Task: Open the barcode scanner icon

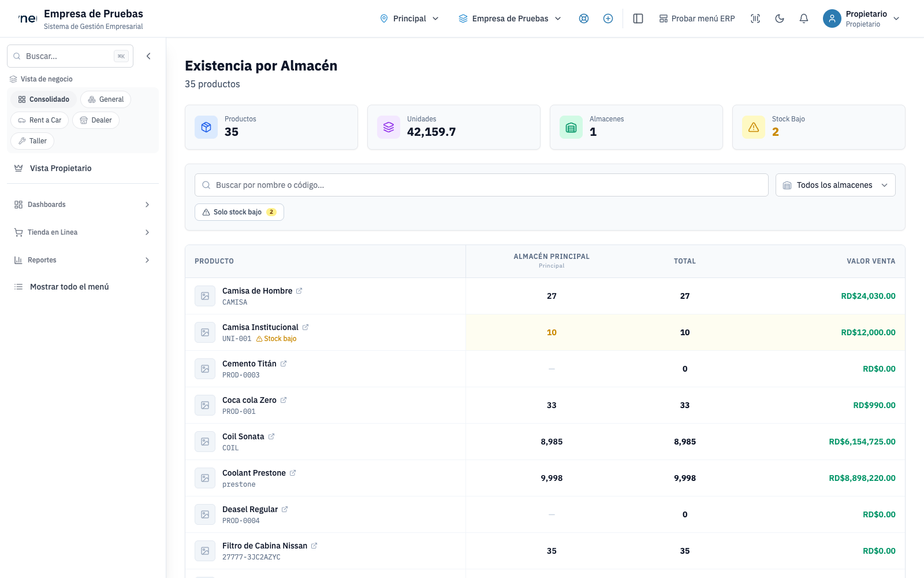Action: pyautogui.click(x=755, y=18)
